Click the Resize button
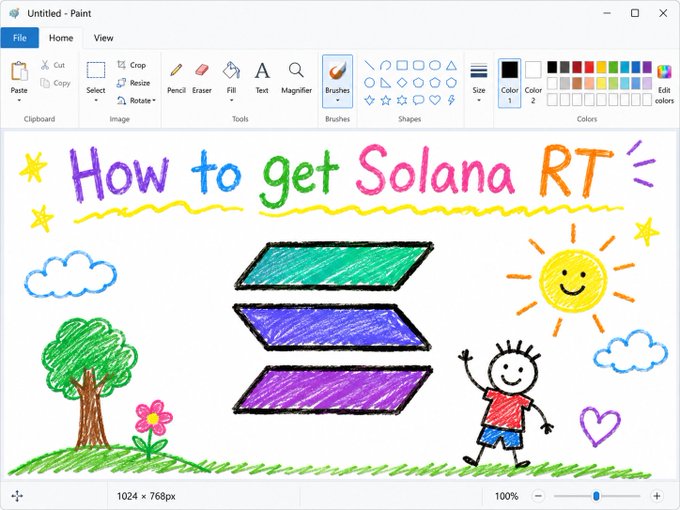Viewport: 680px width, 510px height. coord(134,83)
